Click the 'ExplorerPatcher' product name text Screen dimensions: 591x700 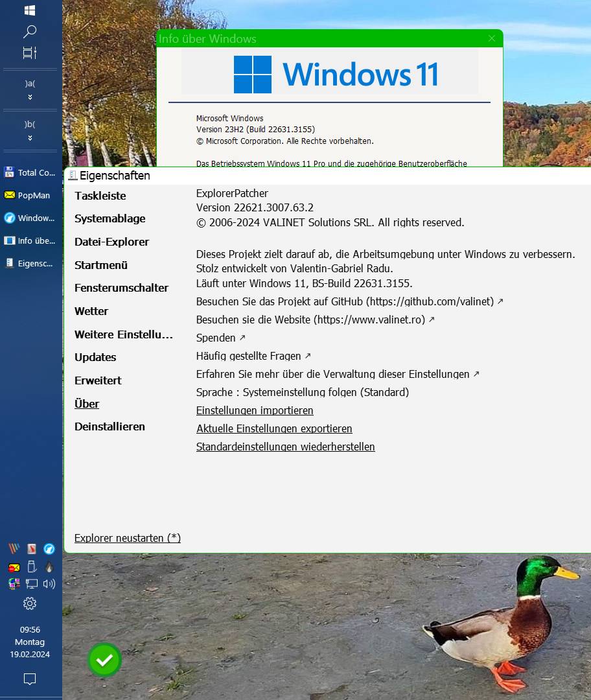(x=232, y=193)
